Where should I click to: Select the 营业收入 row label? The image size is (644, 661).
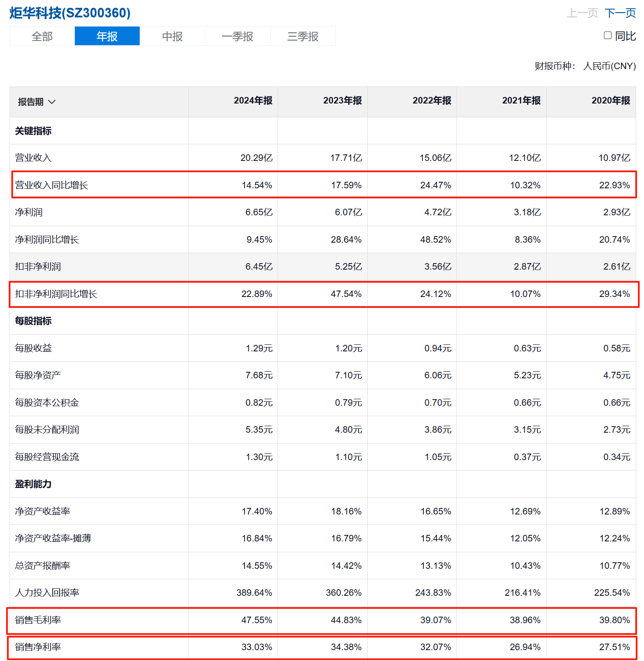tap(33, 158)
